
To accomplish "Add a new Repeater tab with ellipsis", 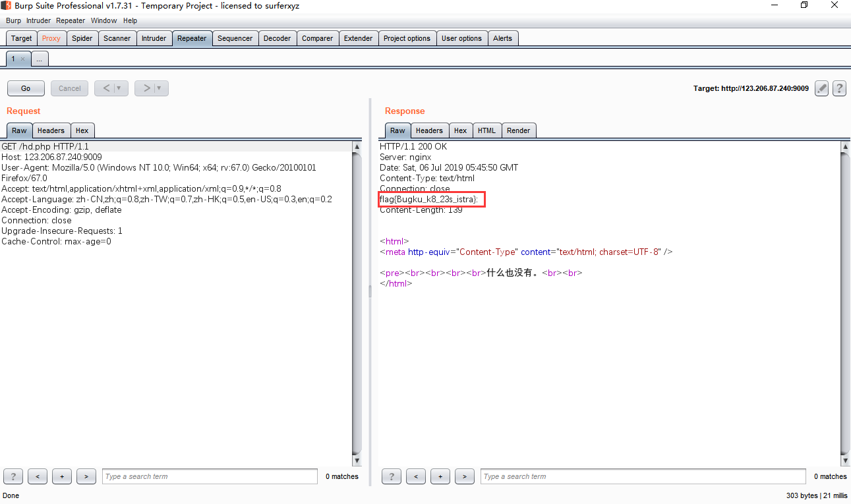I will (40, 59).
